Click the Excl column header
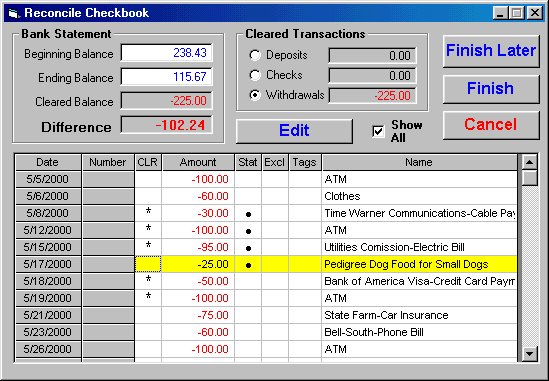The image size is (549, 381). pyautogui.click(x=275, y=162)
